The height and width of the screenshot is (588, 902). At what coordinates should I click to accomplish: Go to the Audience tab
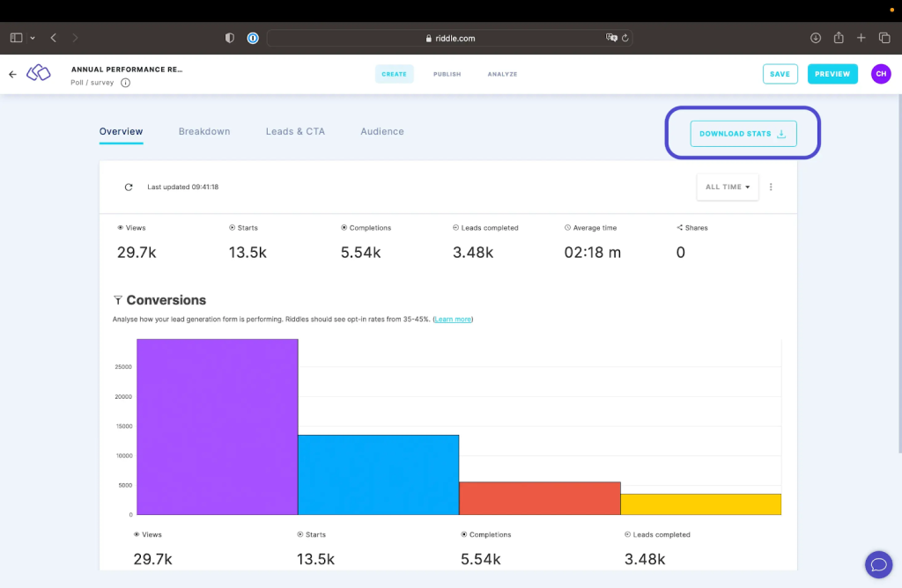(382, 132)
